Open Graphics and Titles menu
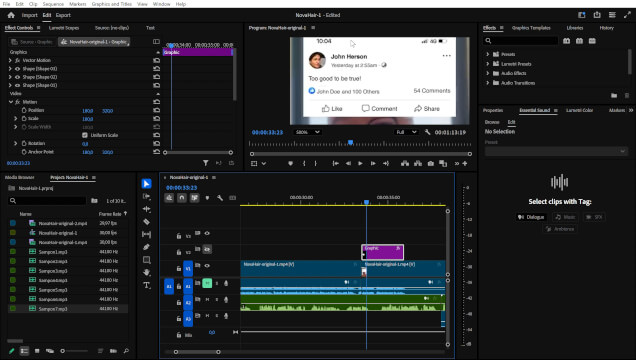The height and width of the screenshot is (360, 636). pyautogui.click(x=112, y=4)
